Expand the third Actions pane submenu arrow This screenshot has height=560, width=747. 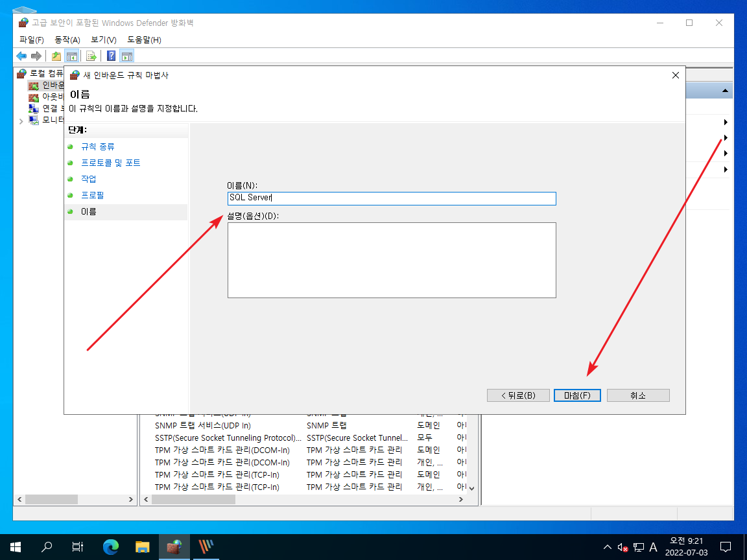click(x=726, y=154)
